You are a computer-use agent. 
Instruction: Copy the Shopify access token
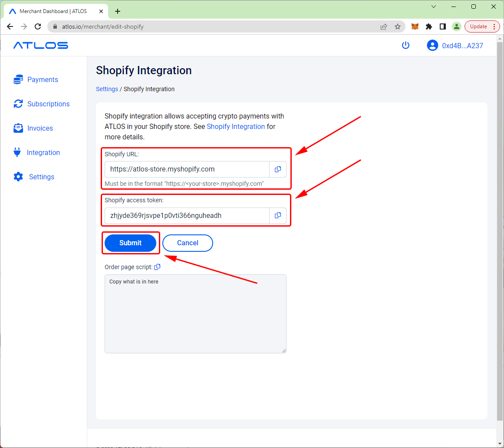(x=278, y=216)
